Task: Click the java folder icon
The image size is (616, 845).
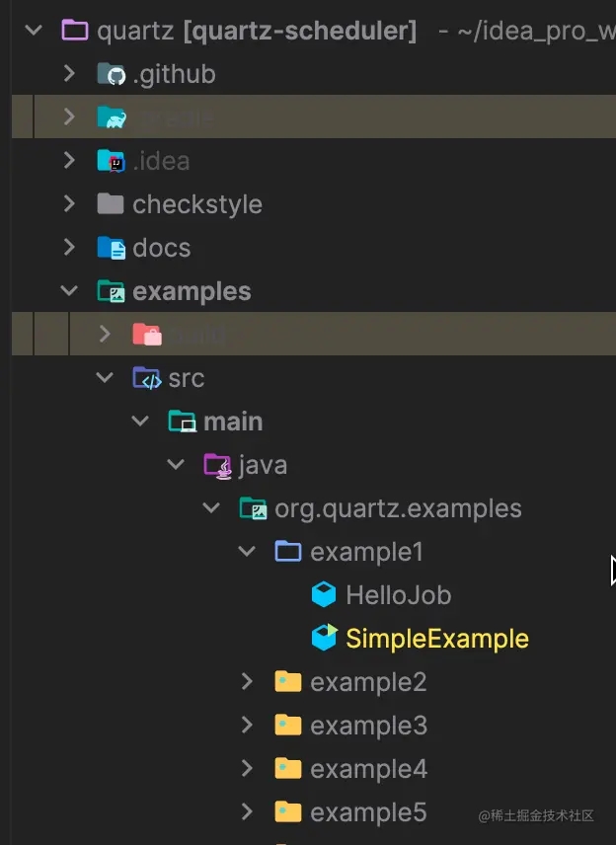Action: click(x=217, y=465)
